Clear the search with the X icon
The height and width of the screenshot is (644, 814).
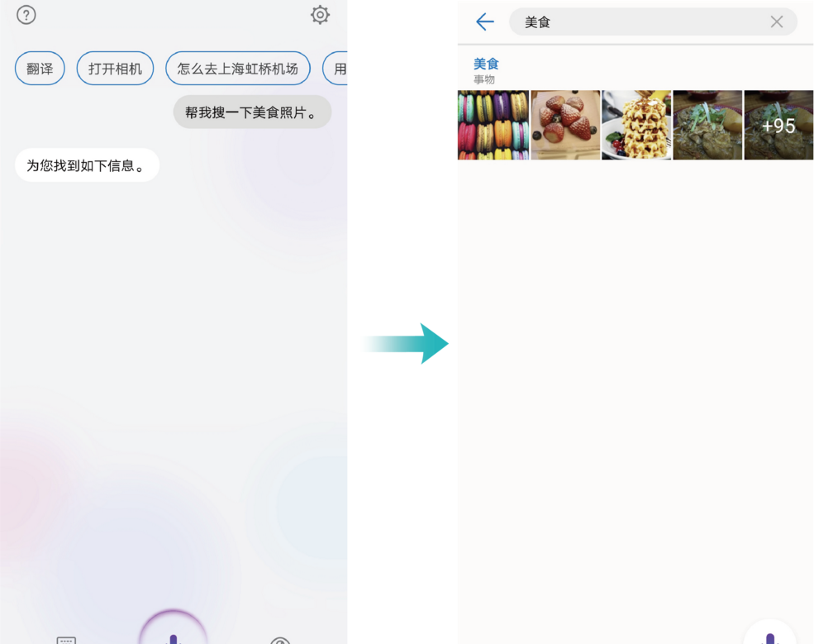coord(776,21)
